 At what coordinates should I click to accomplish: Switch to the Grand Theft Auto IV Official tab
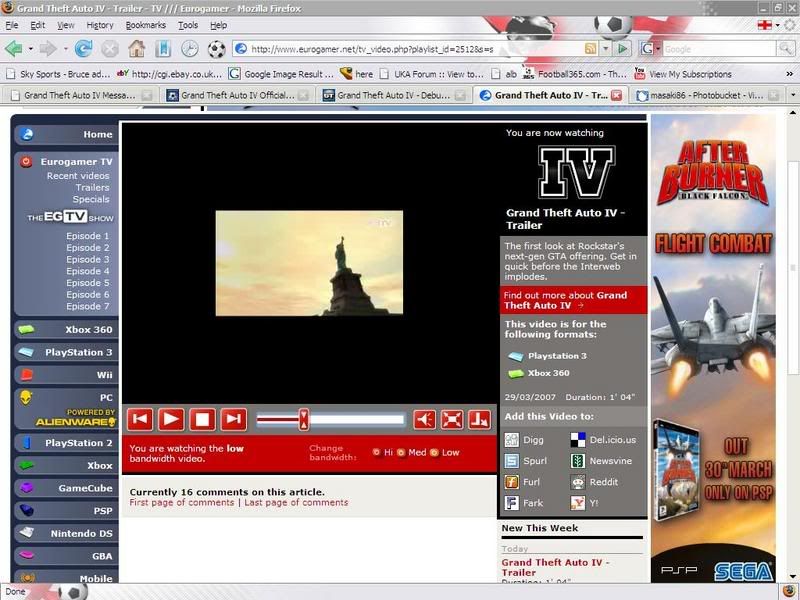tap(237, 95)
